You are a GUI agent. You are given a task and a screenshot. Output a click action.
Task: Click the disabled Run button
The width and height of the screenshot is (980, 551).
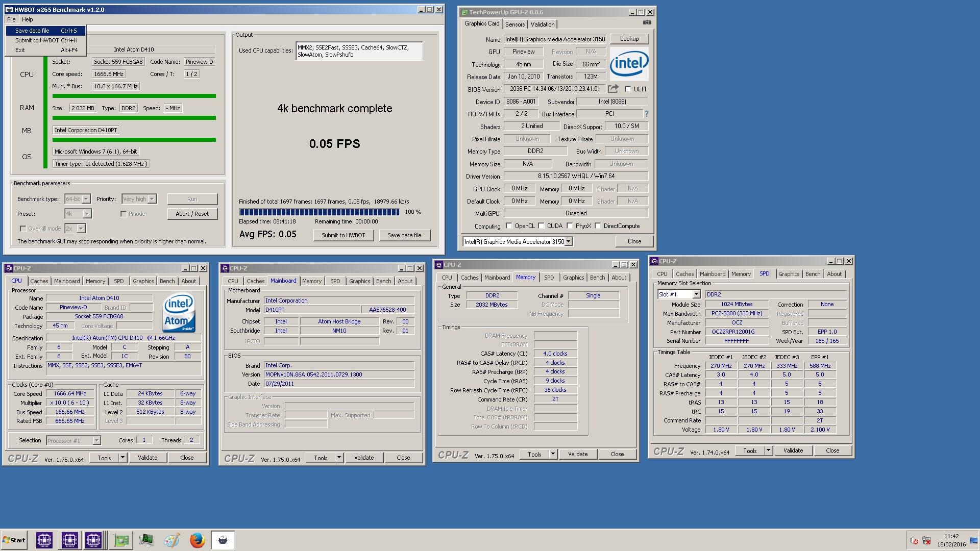(192, 199)
